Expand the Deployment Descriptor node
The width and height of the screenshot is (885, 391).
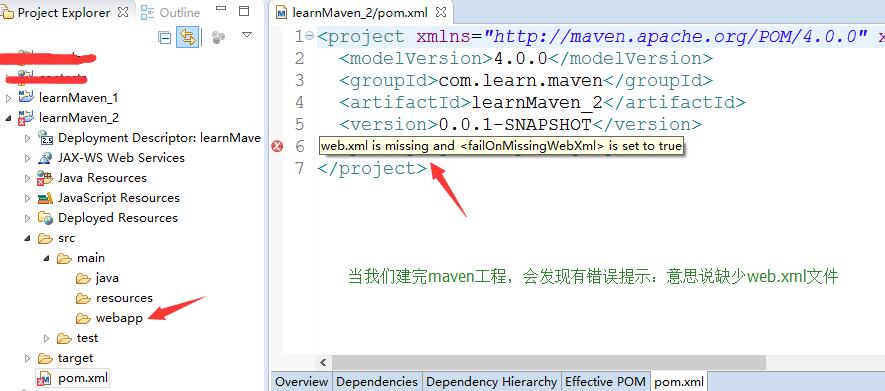click(28, 138)
